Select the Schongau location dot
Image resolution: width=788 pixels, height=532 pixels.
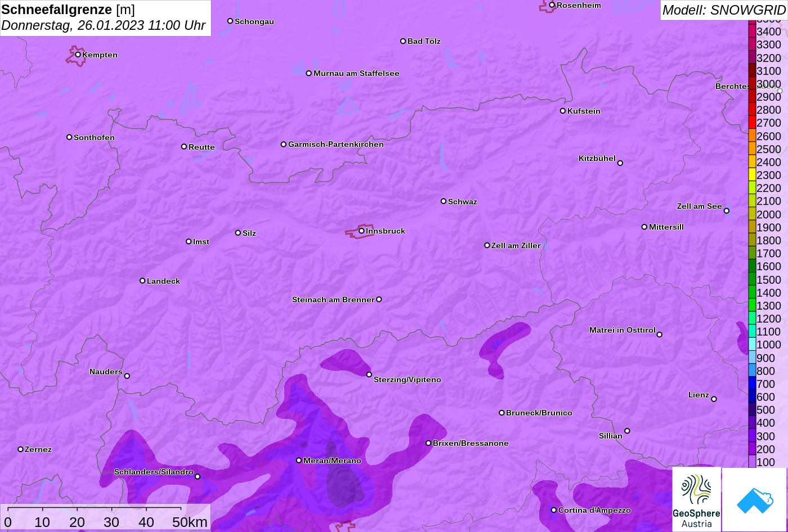(x=230, y=21)
